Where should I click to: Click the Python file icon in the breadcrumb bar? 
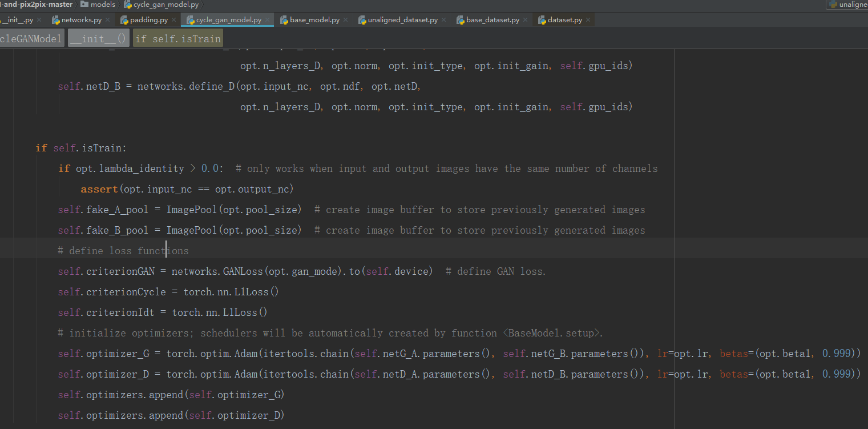128,5
